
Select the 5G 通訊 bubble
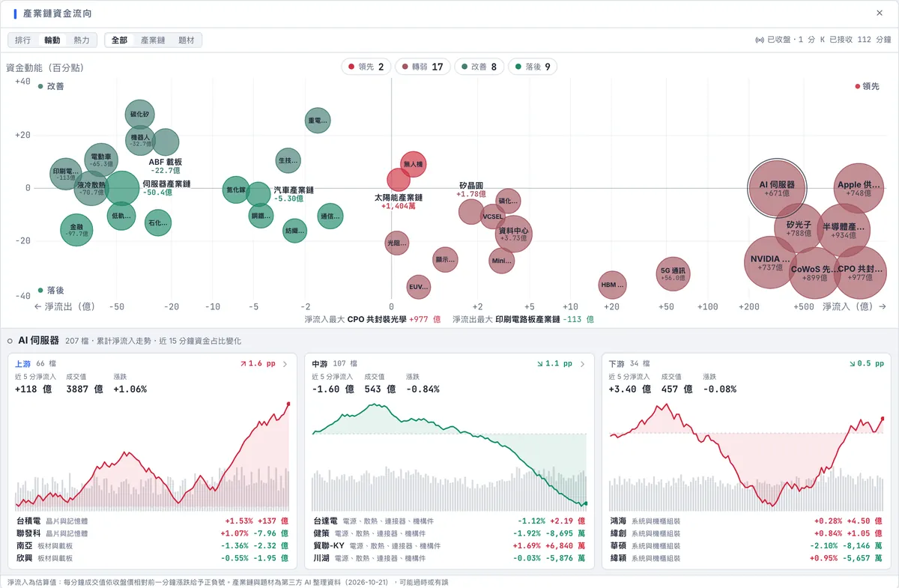672,274
